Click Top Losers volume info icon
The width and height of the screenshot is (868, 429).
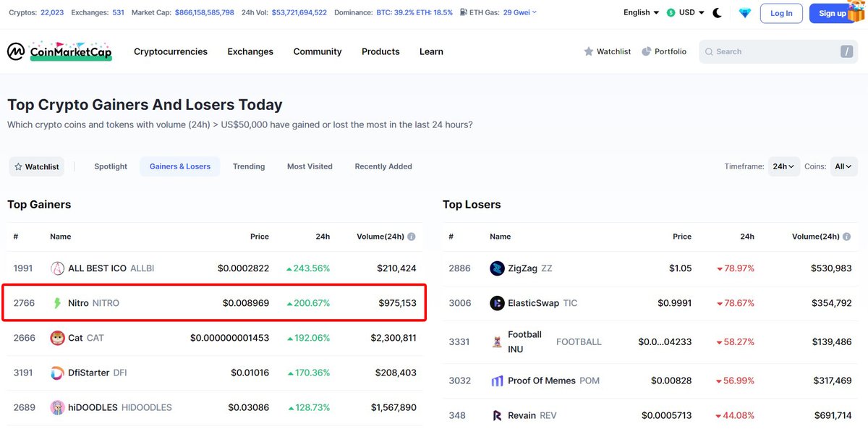click(x=847, y=237)
